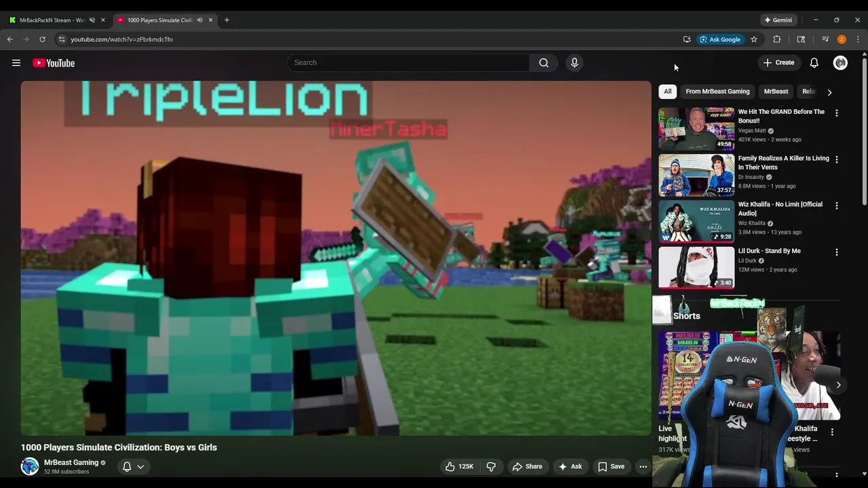The image size is (868, 488).
Task: Open We Hit The GRAND video title
Action: click(781, 116)
